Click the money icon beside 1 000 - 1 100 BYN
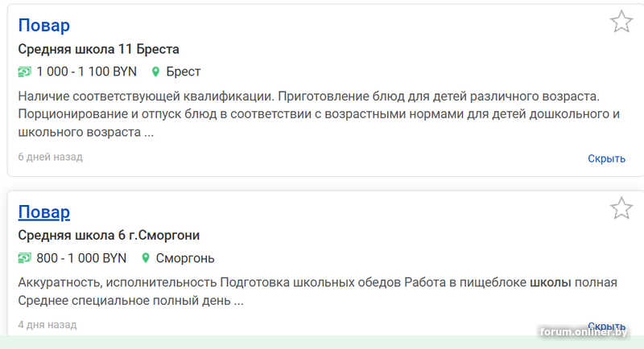This screenshot has width=644, height=349. point(24,72)
